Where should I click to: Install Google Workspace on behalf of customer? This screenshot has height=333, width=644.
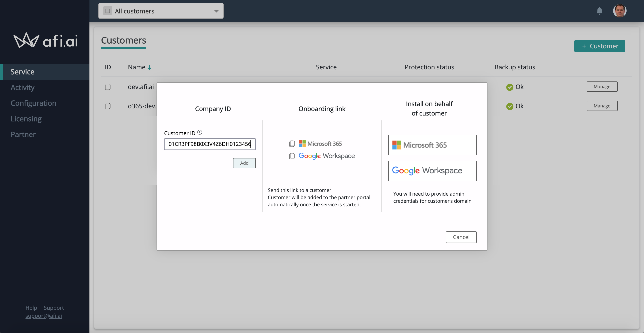click(x=432, y=171)
